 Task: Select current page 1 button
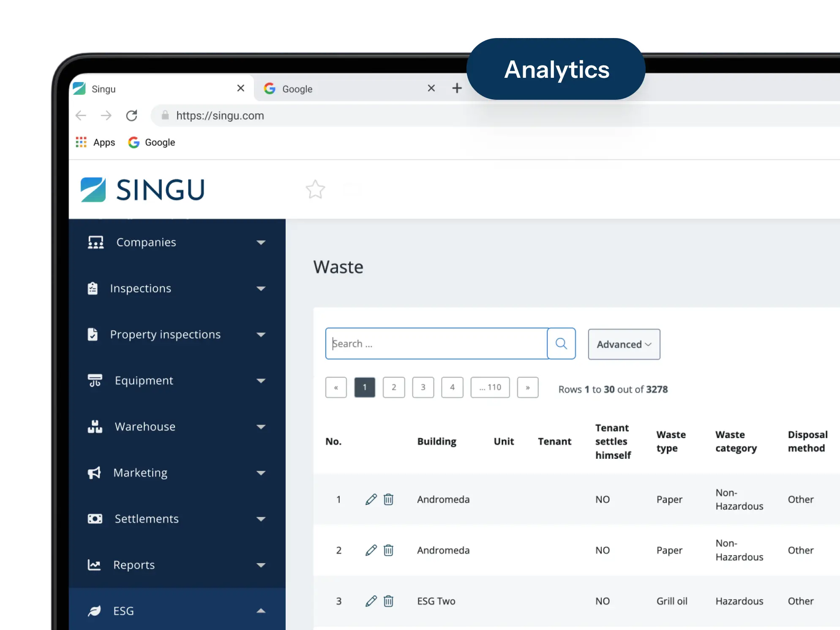pos(365,387)
